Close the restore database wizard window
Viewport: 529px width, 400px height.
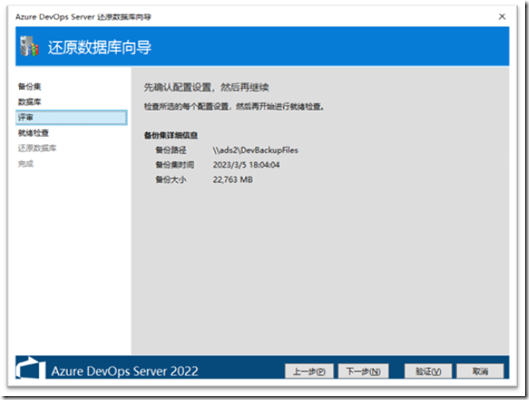point(502,17)
